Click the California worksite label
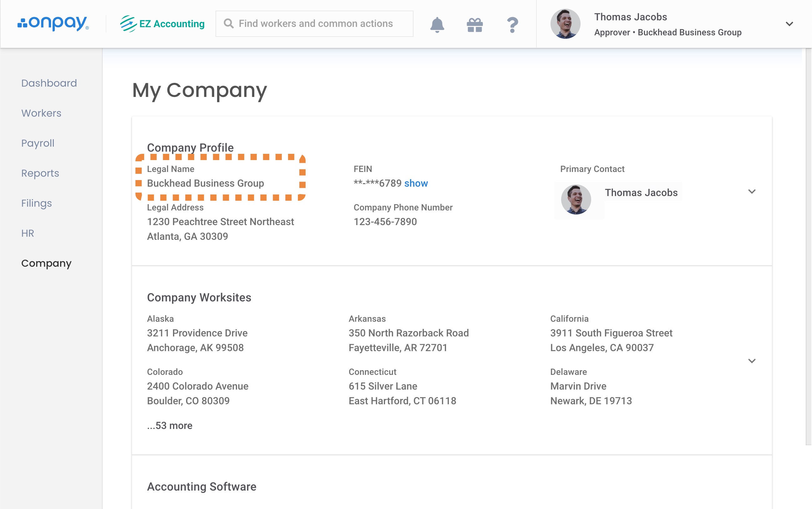The width and height of the screenshot is (812, 509). click(x=569, y=319)
